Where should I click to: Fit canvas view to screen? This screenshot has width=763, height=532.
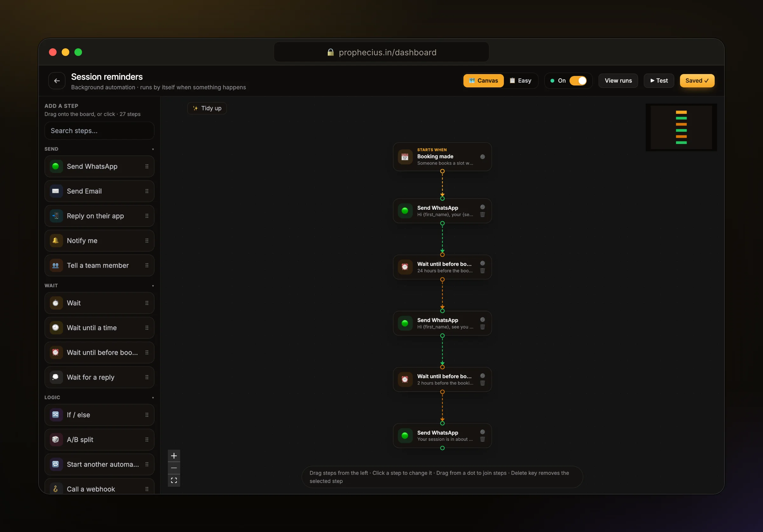tap(174, 481)
